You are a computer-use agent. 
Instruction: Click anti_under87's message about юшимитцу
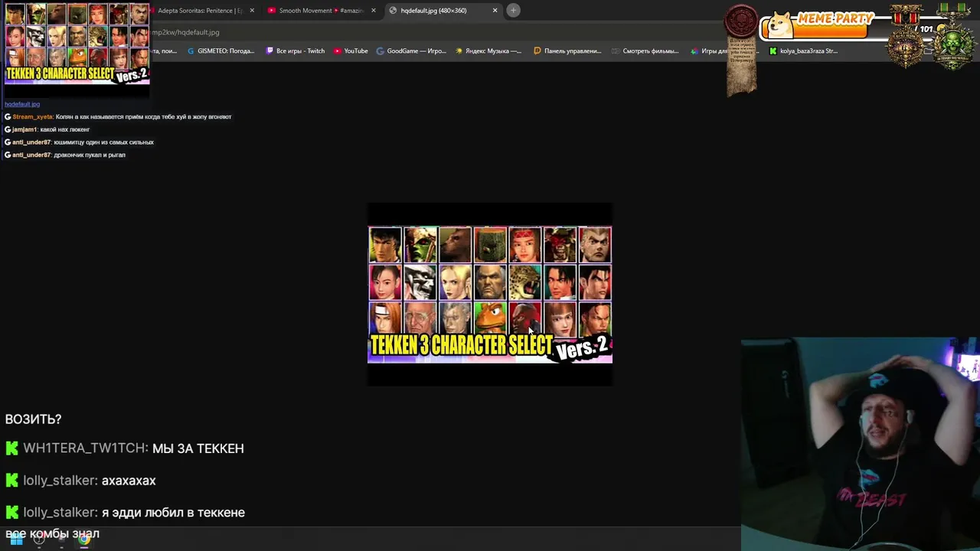pyautogui.click(x=79, y=142)
